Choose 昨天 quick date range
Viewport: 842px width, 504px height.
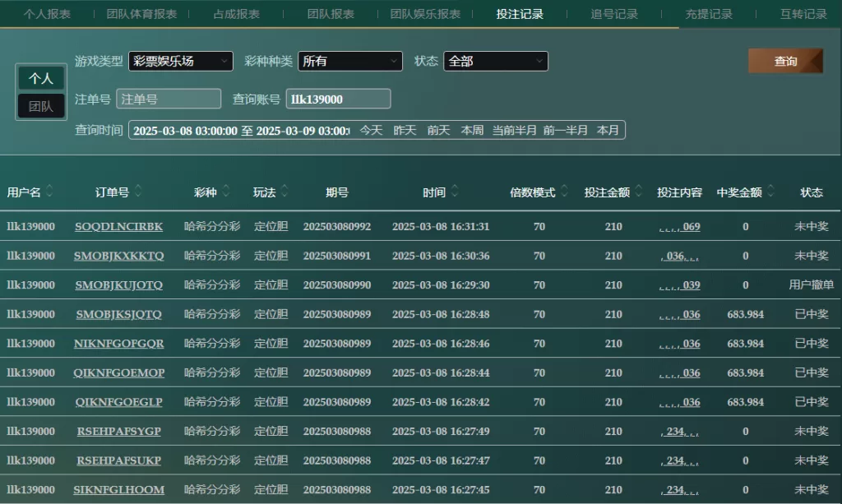[405, 131]
